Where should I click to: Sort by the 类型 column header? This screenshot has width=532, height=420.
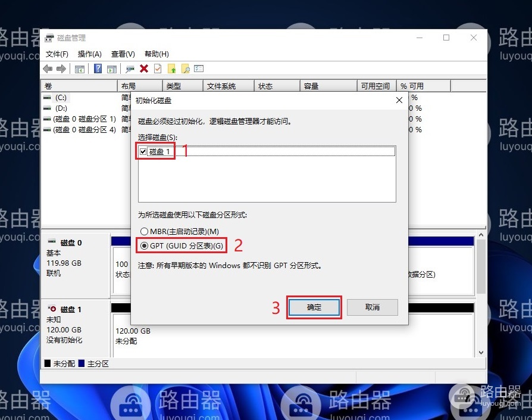pyautogui.click(x=183, y=86)
